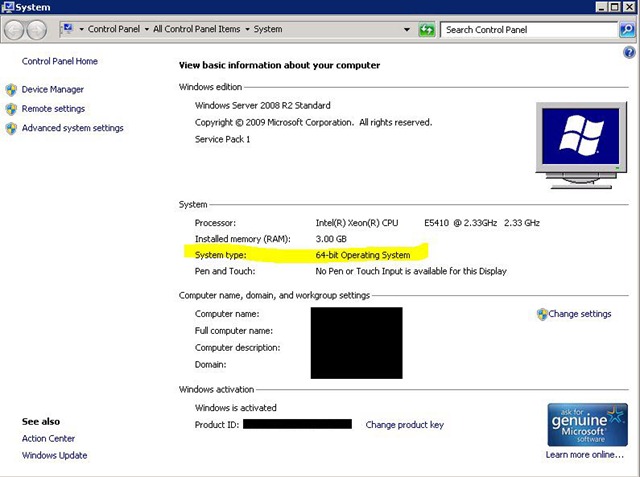Click the Learn more online link
640x477 pixels.
point(585,455)
